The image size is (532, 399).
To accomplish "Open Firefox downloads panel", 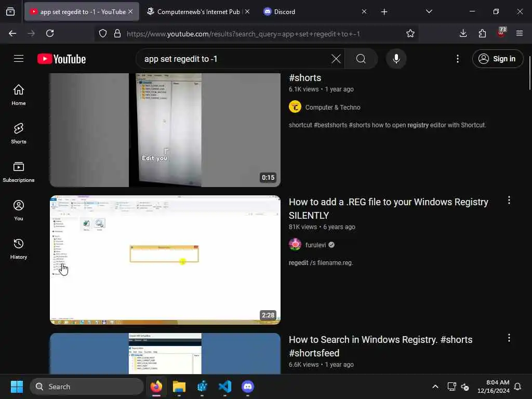I will (463, 33).
